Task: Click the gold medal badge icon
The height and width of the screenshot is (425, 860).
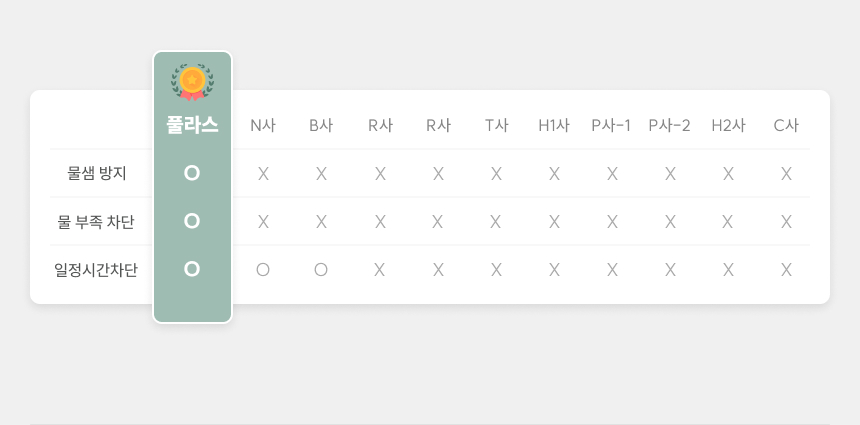Action: tap(192, 82)
